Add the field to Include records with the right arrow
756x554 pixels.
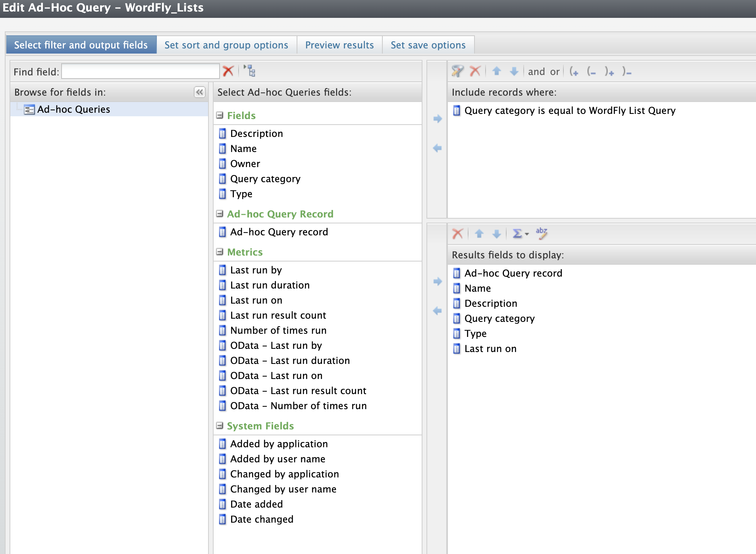coord(438,119)
